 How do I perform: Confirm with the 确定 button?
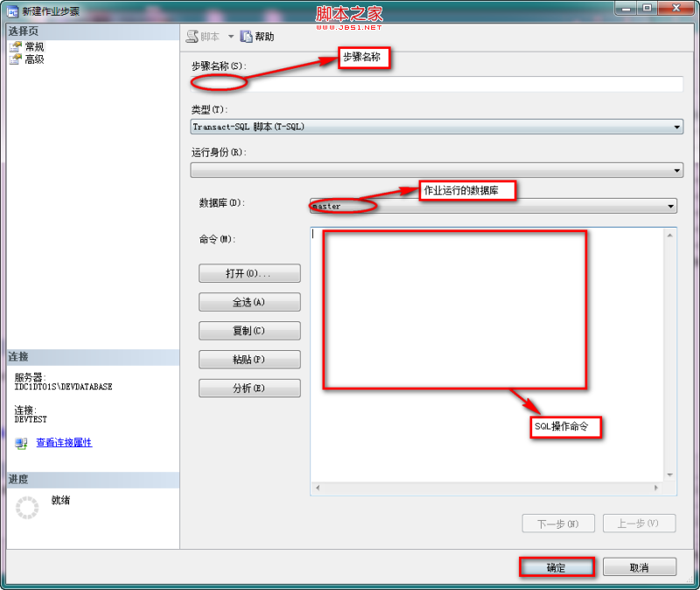coord(556,567)
